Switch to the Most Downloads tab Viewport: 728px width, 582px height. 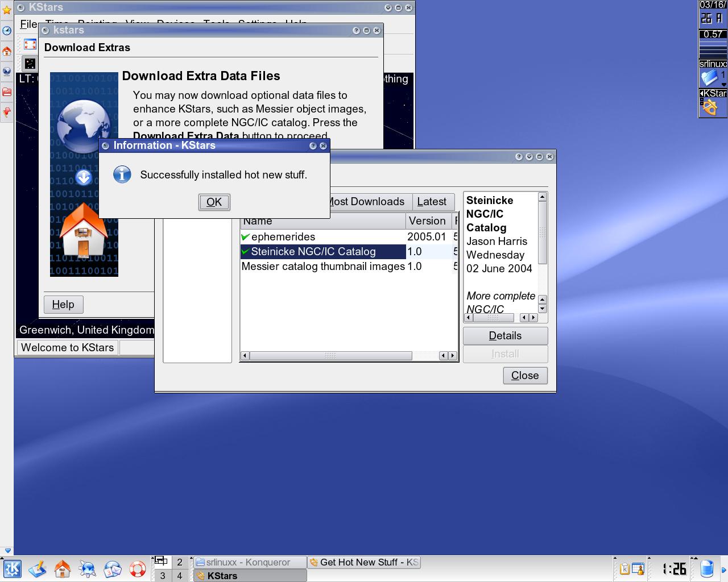[x=367, y=201]
